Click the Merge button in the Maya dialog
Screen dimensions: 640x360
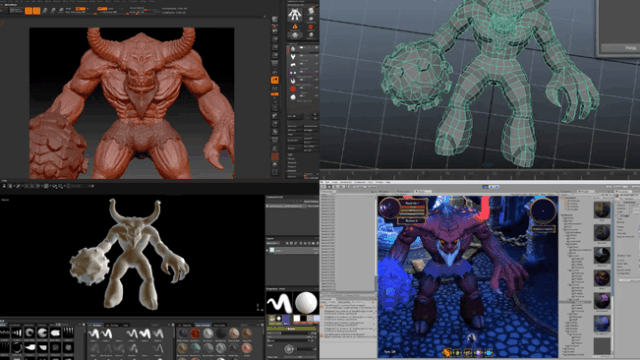point(620,48)
